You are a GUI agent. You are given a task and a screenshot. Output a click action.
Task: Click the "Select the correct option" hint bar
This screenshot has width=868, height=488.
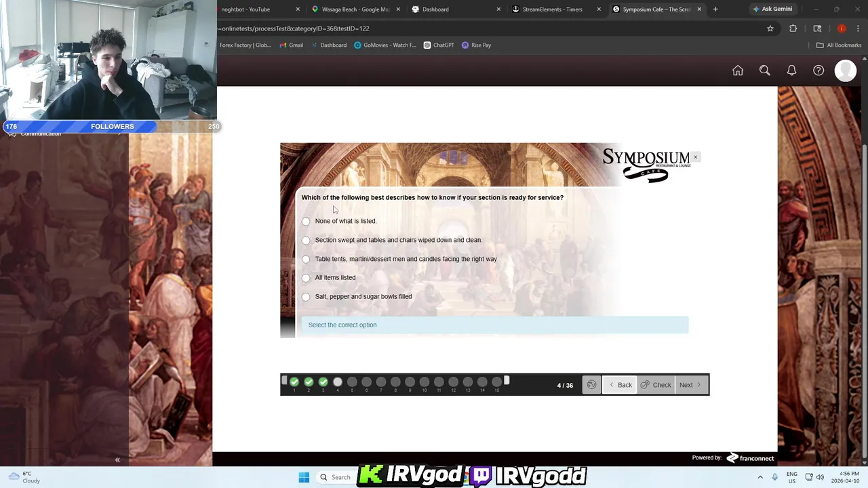point(495,325)
